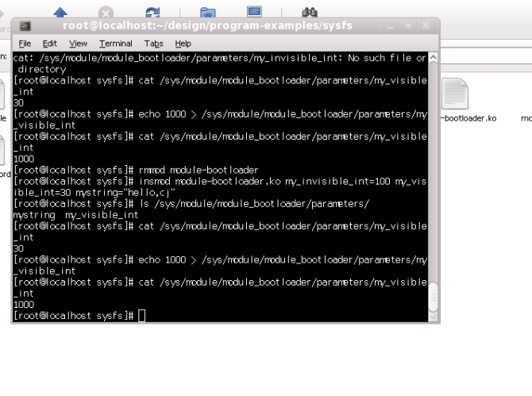
Task: Open the File menu in terminal
Action: tap(25, 44)
